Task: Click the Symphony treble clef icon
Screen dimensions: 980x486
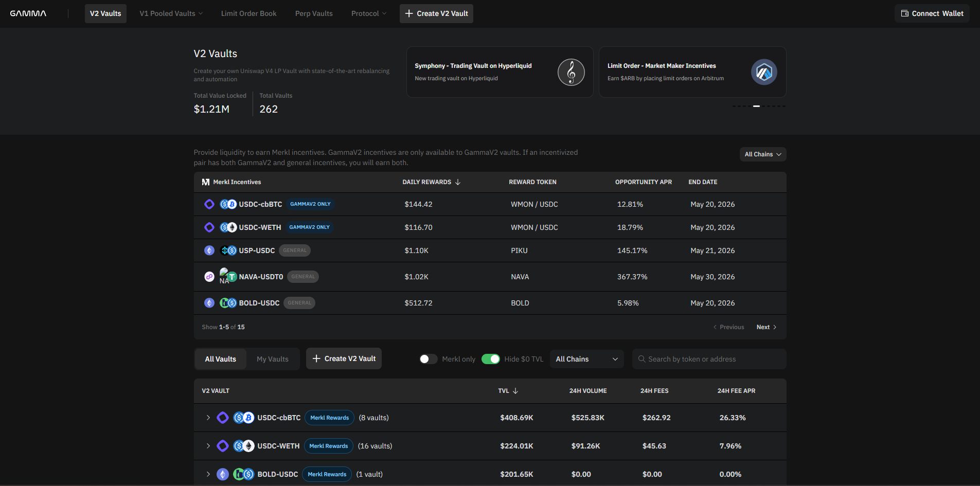Action: (571, 72)
